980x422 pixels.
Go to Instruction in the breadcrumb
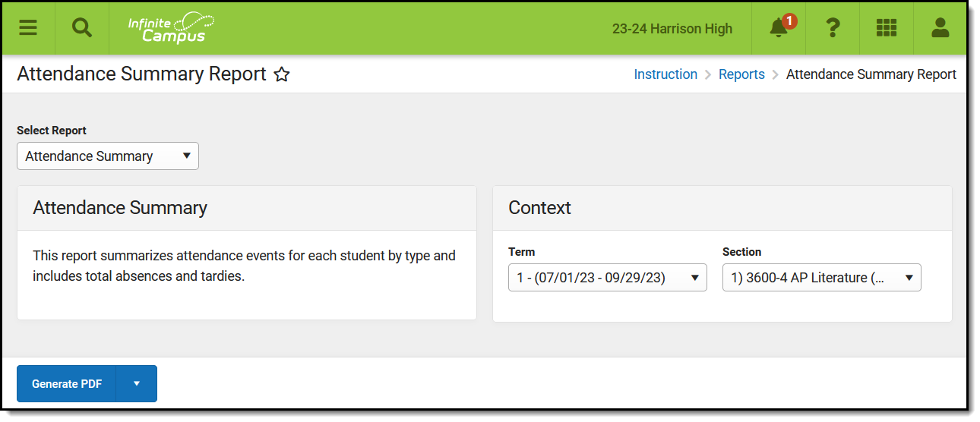(665, 74)
